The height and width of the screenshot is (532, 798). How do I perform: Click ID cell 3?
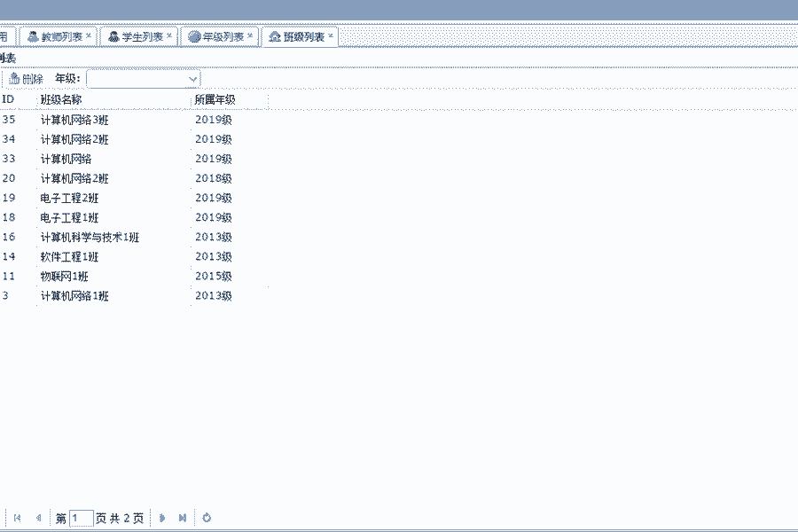[5, 296]
